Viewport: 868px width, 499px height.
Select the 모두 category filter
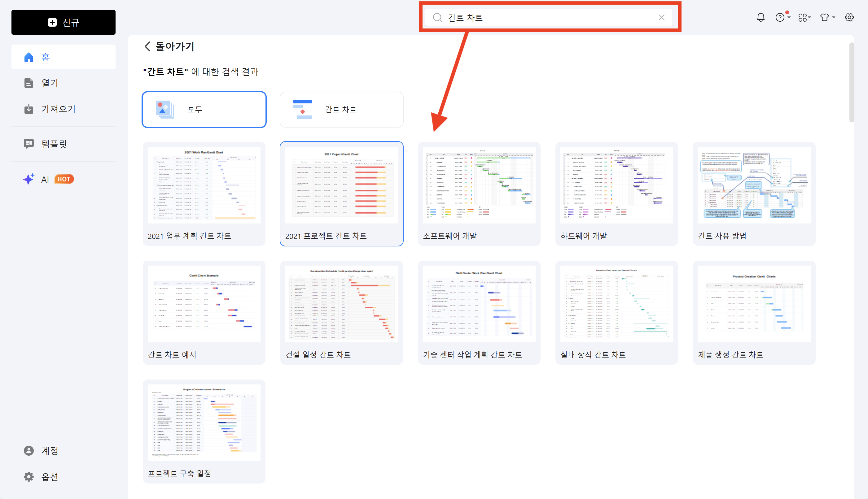(204, 110)
